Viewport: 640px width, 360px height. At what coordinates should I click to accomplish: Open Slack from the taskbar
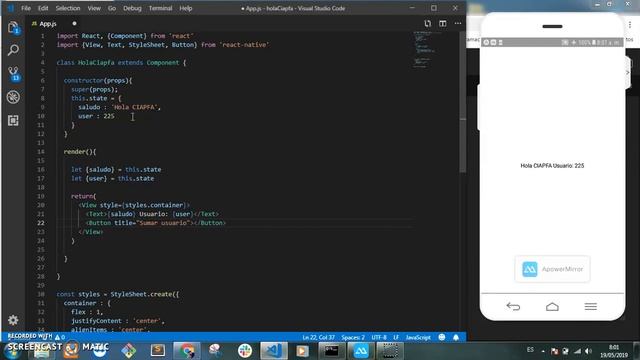click(x=245, y=350)
